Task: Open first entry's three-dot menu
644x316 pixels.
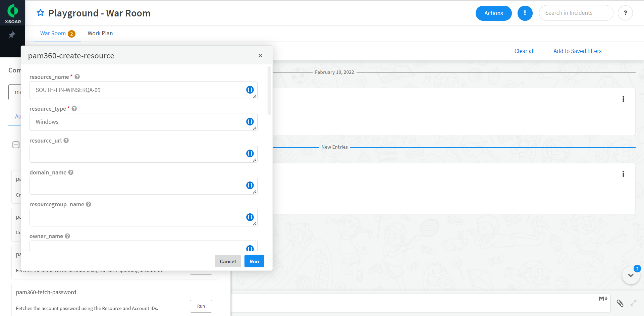Action: tap(623, 99)
